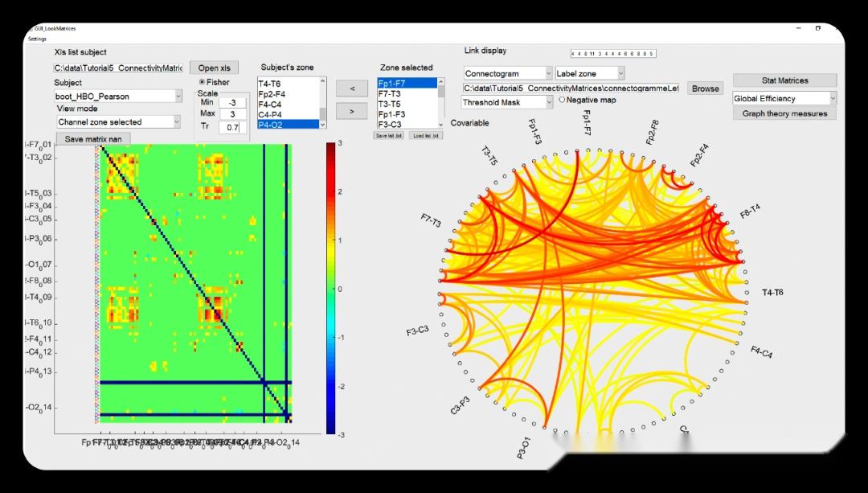Open the Global Efficiency dropdown
The image size is (868, 493).
[x=784, y=99]
